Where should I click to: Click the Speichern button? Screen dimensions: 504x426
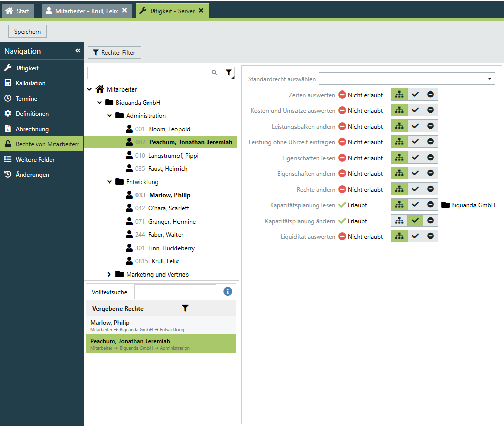tap(27, 32)
